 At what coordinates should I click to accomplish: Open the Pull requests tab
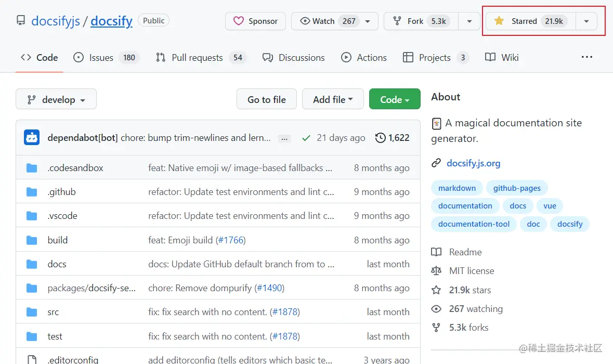[200, 58]
